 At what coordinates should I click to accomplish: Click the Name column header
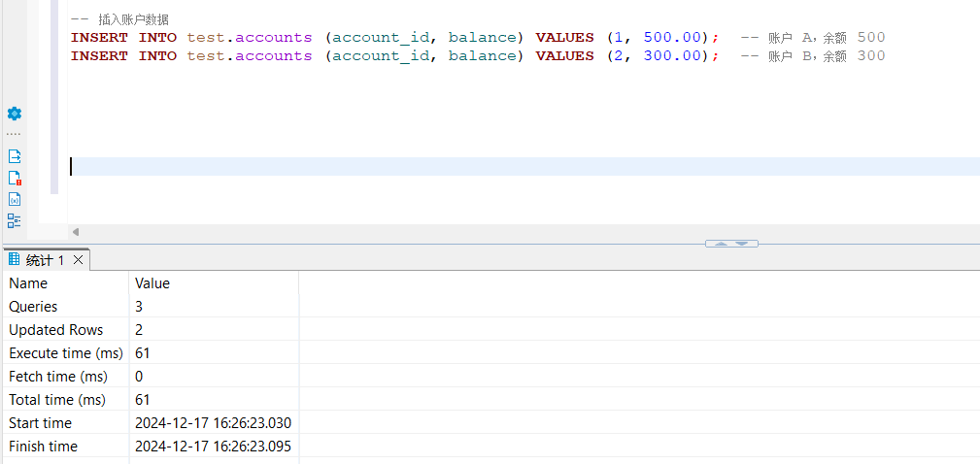(x=28, y=283)
